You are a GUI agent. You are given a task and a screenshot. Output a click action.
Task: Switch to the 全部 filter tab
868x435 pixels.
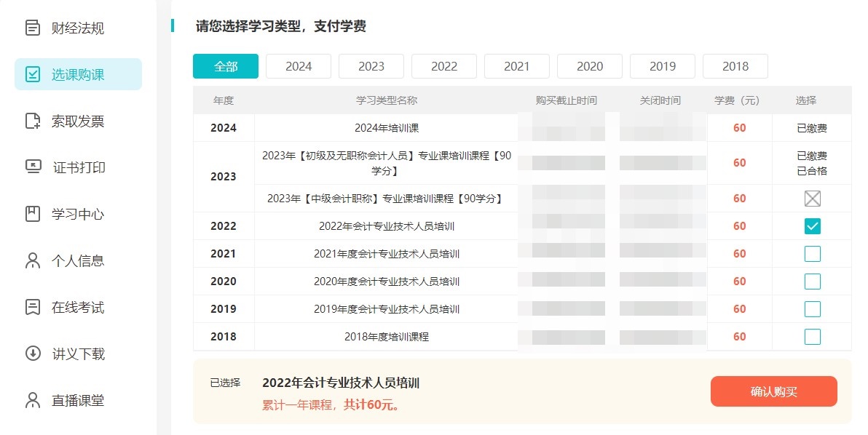[x=225, y=65]
